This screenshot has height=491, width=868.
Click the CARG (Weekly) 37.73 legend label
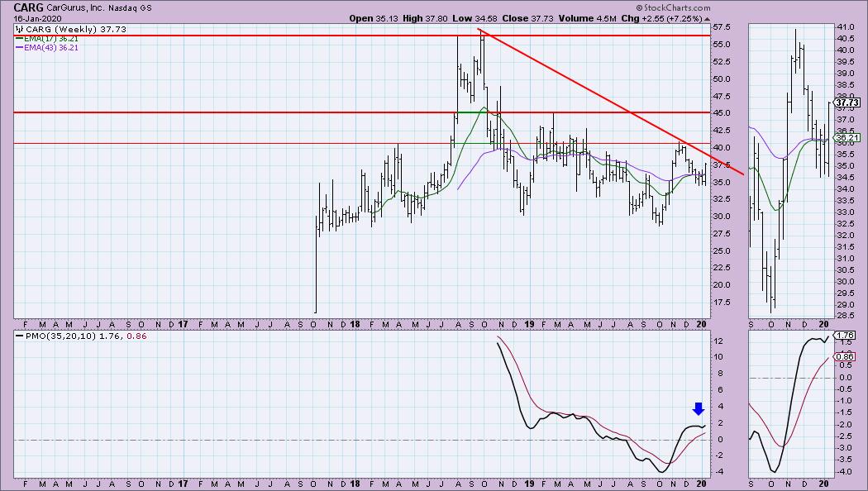tap(75, 29)
